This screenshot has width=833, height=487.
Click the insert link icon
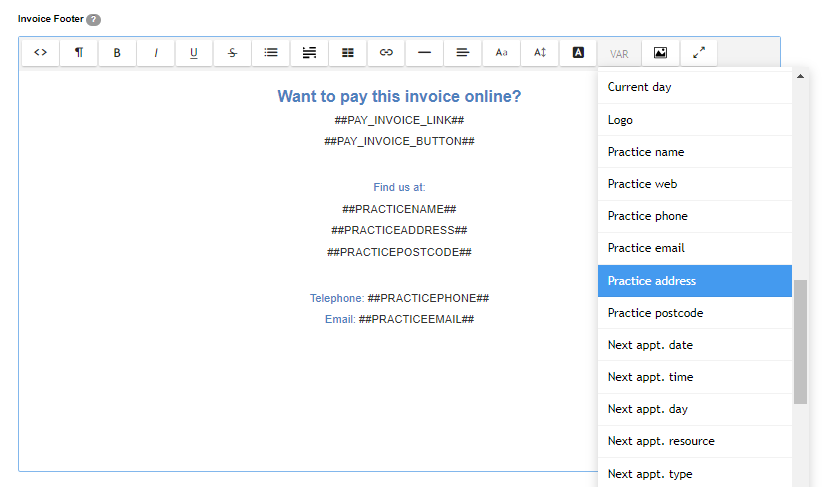pyautogui.click(x=386, y=53)
